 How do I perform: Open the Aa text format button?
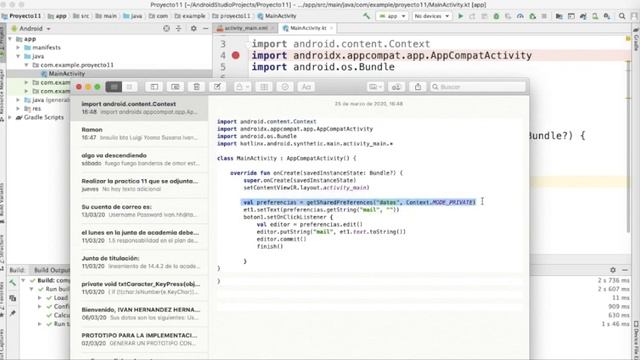click(306, 87)
